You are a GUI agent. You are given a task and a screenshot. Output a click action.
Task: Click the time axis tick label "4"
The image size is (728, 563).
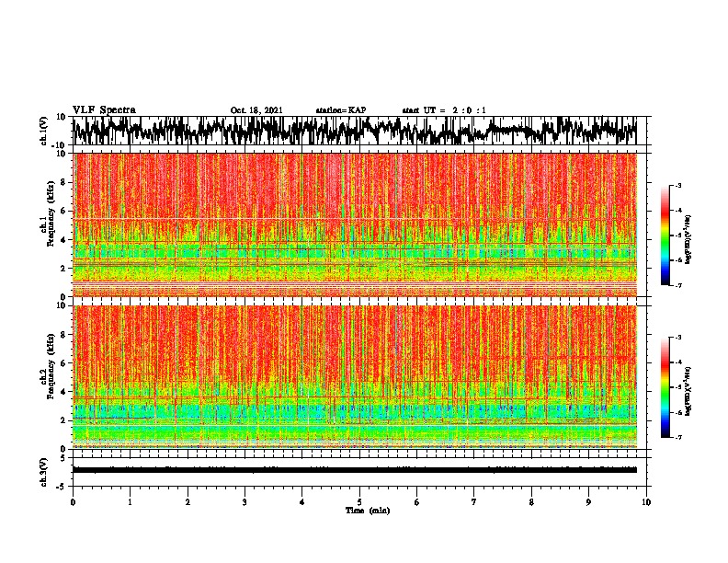pos(302,502)
